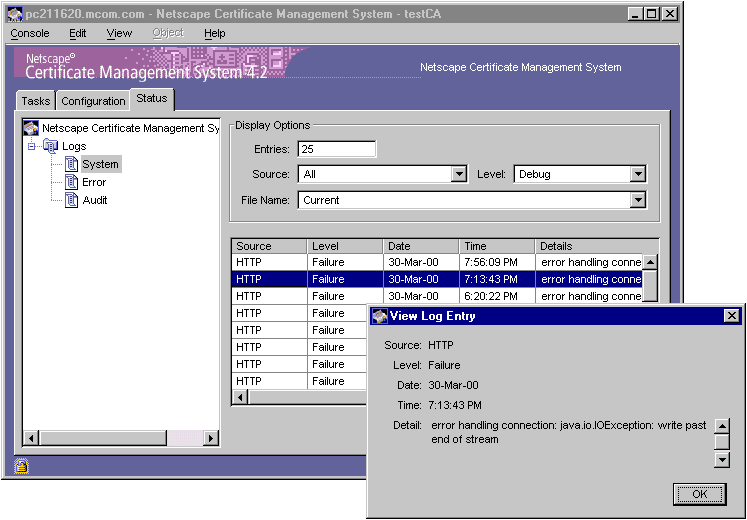Click the Detail text scrollbar thumb
747x520 pixels.
(x=722, y=441)
